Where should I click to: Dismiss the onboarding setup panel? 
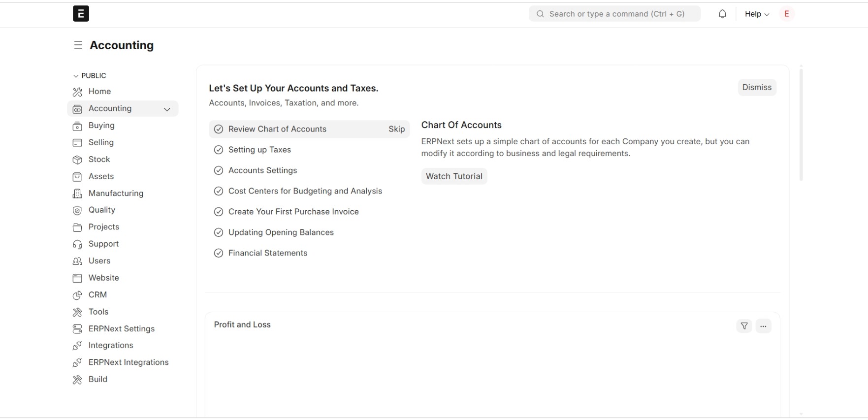point(757,87)
